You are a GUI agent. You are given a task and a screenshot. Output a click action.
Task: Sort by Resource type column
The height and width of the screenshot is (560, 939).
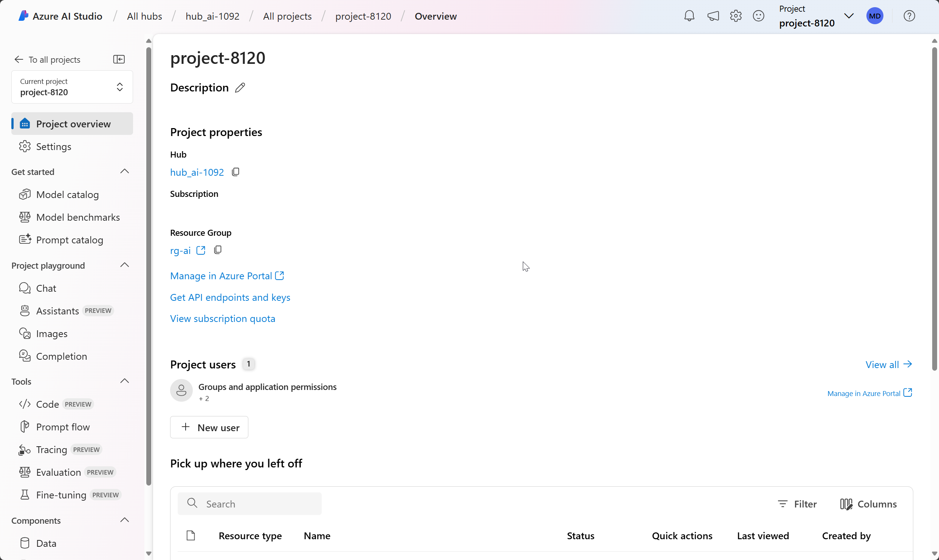[x=250, y=535]
